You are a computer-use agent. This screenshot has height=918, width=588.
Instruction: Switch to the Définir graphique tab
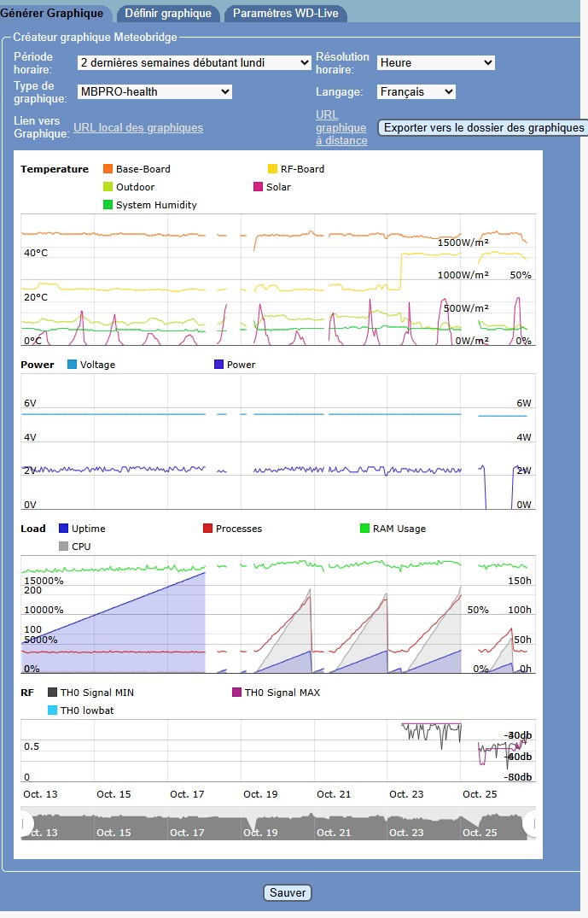168,14
